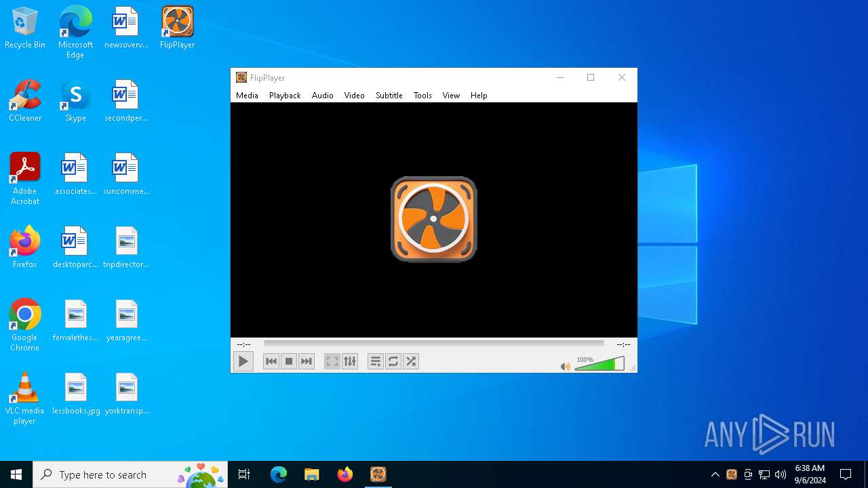Screen dimensions: 868x488
Task: Click FlipPlayer taskbar button
Action: pos(378,474)
